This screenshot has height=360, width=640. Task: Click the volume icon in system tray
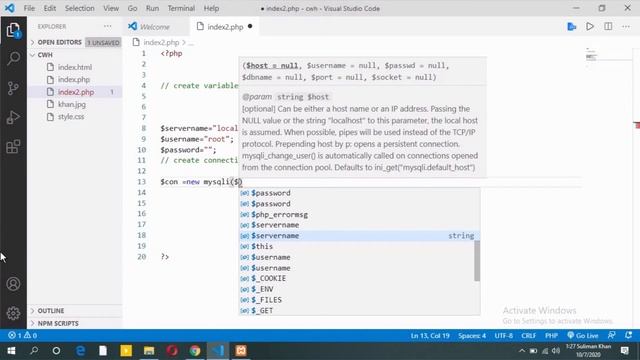556,351
